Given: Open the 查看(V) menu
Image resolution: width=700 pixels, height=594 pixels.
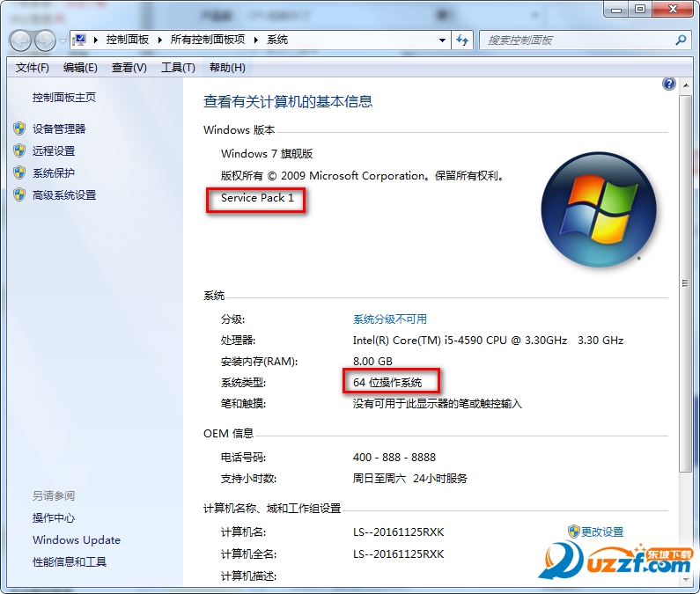Looking at the screenshot, I should 129,68.
